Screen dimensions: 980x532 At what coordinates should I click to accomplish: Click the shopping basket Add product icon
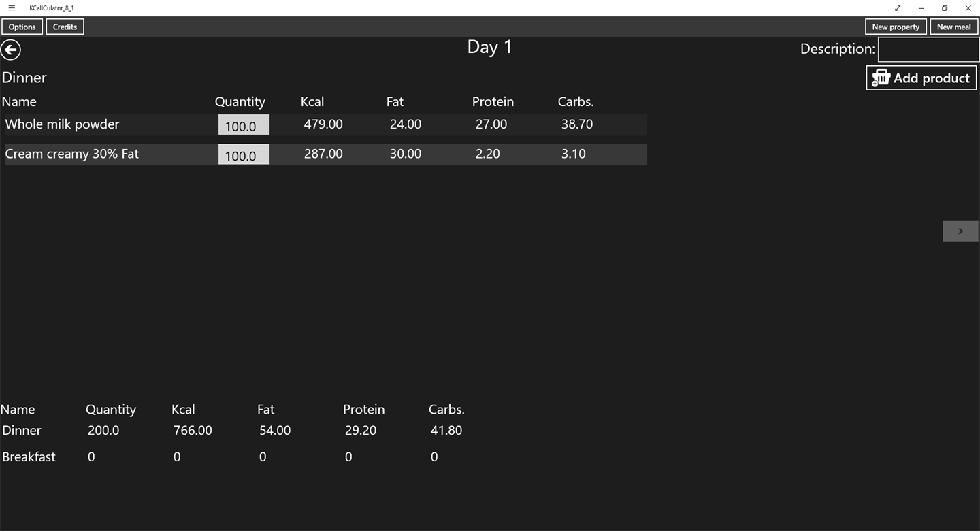(x=881, y=78)
